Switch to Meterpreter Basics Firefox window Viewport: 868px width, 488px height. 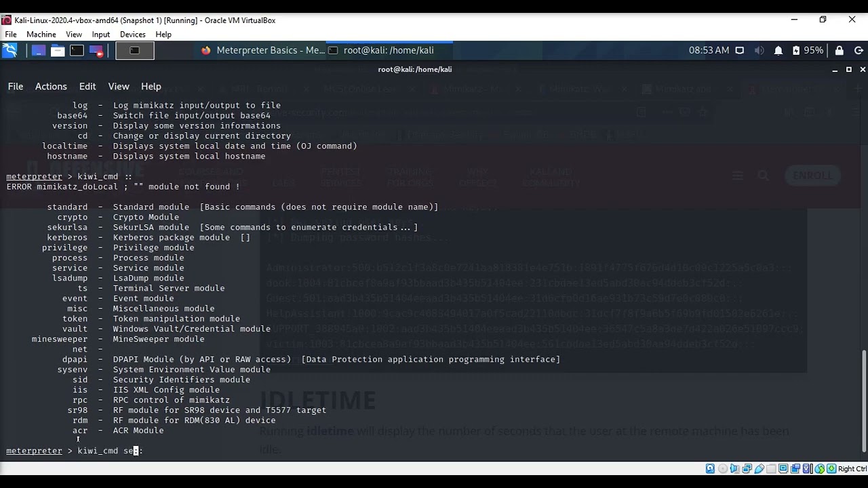(263, 50)
